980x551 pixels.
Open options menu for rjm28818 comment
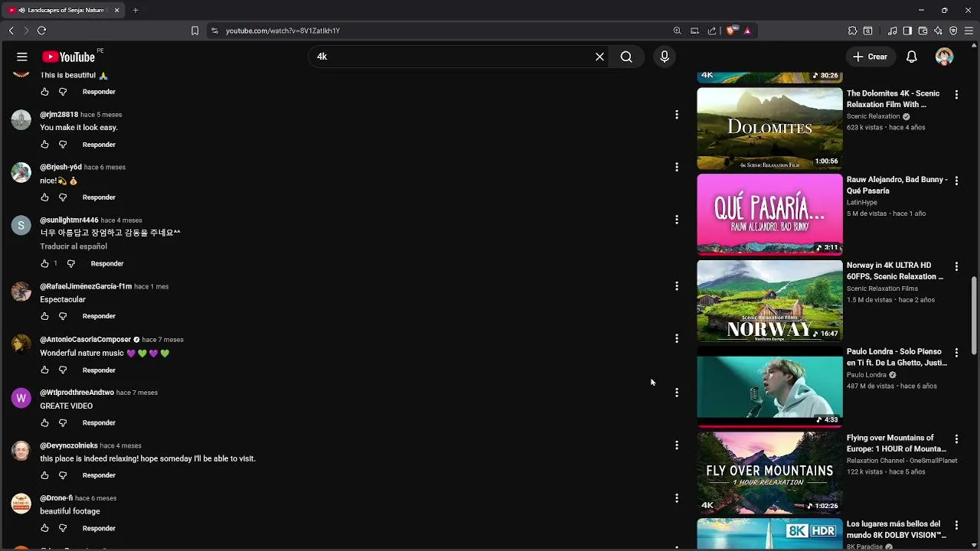(x=676, y=115)
